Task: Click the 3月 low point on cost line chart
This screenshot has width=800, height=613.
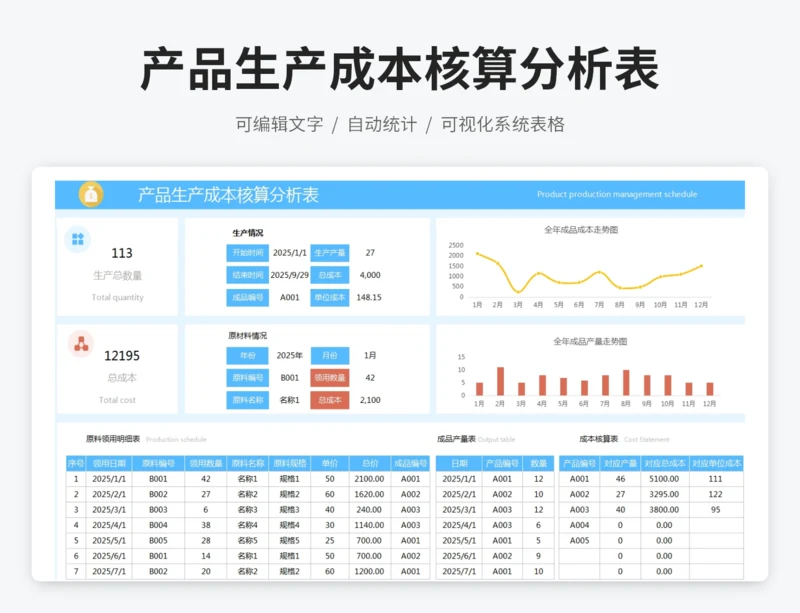Action: coord(518,292)
